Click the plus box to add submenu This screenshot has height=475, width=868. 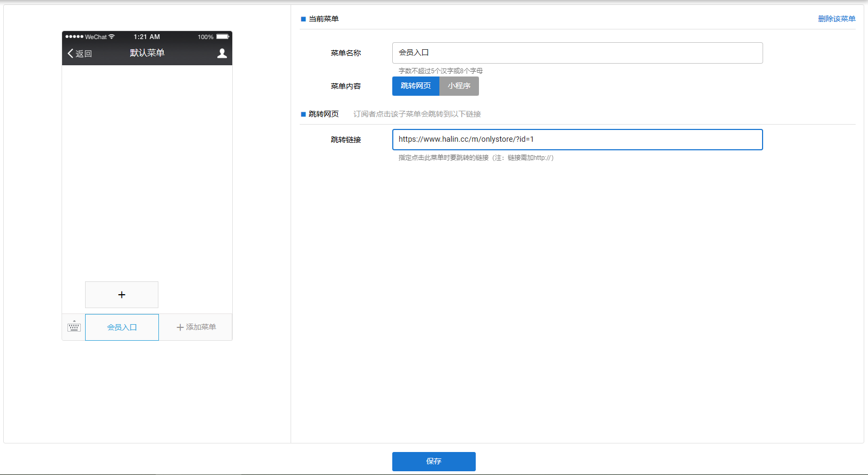pos(121,295)
